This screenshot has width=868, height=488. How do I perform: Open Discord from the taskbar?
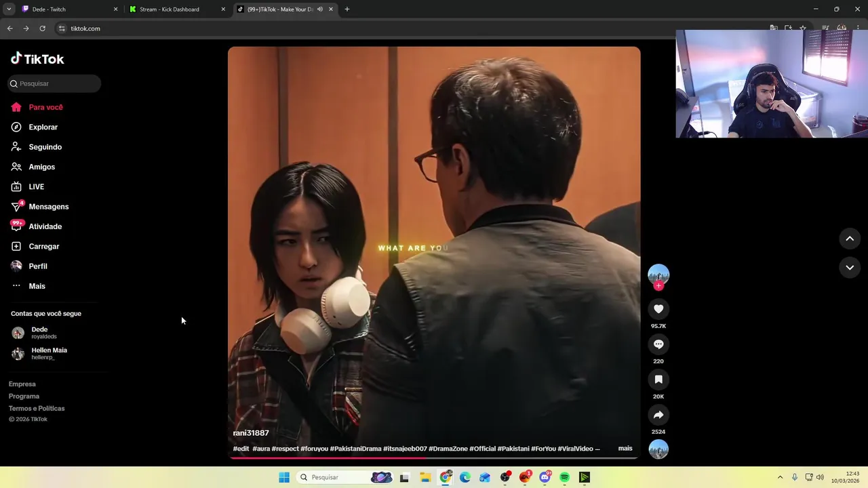[545, 477]
